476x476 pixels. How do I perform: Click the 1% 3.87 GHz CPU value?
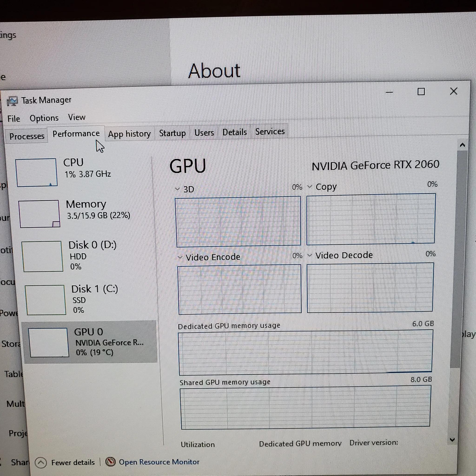[88, 174]
